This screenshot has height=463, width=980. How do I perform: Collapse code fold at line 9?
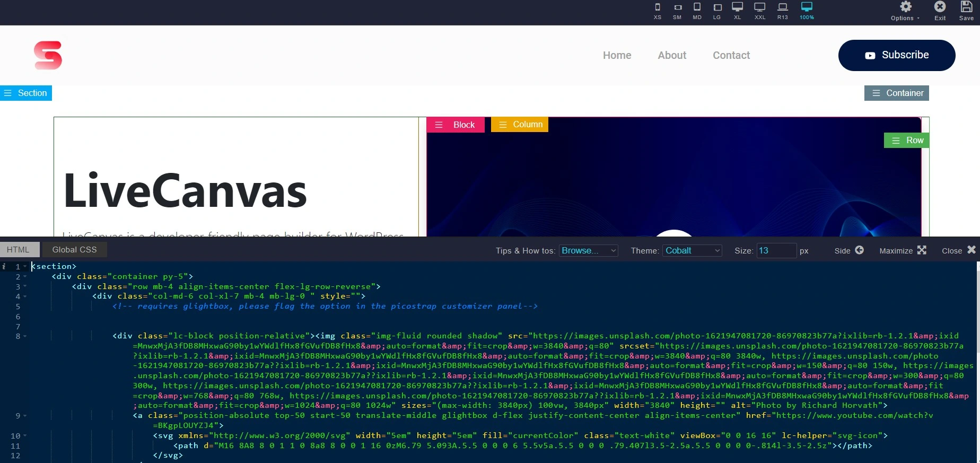25,415
